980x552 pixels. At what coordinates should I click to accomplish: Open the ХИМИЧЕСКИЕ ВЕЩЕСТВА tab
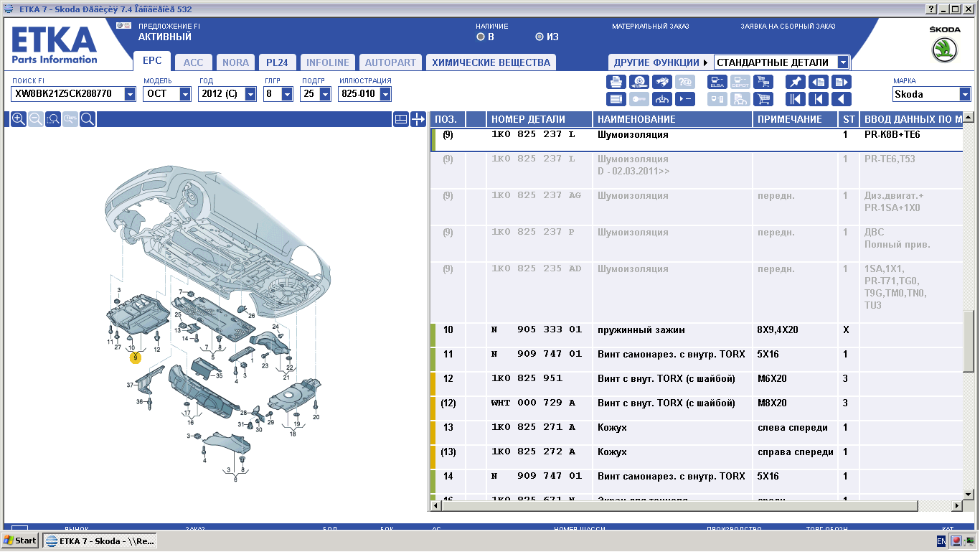coord(491,62)
